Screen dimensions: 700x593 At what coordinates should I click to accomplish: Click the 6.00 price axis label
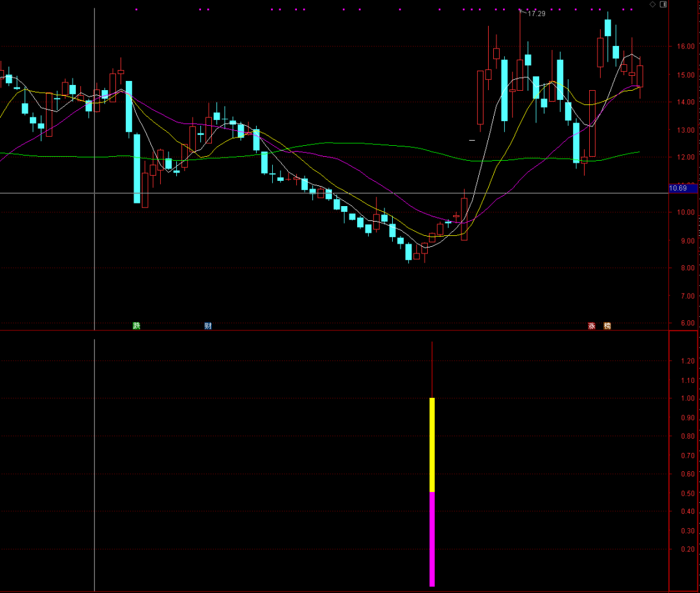(x=686, y=323)
